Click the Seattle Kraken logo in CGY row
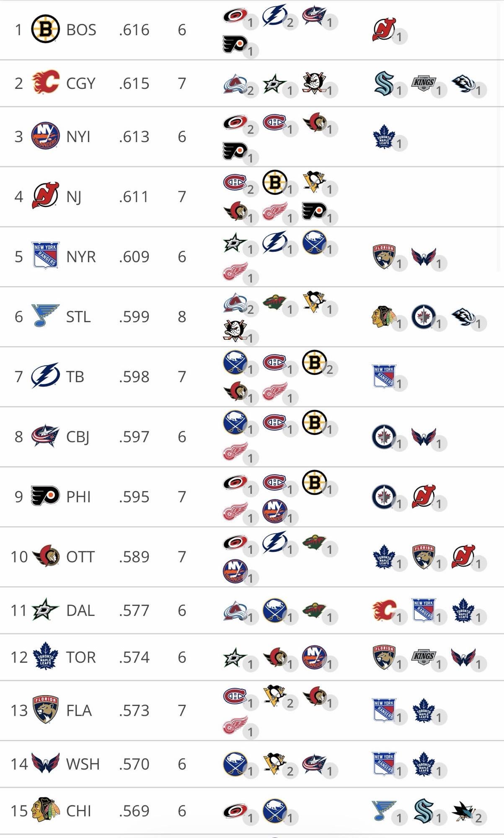The image size is (504, 838). 384,83
